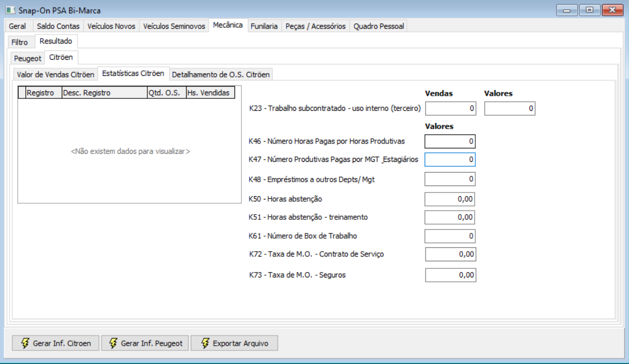Open the Filtro sub-tab
The width and height of the screenshot is (629, 364).
click(x=20, y=42)
